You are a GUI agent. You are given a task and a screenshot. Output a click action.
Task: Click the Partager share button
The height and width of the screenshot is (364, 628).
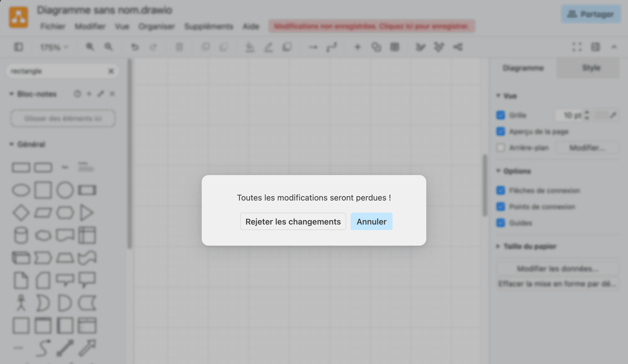click(x=591, y=14)
